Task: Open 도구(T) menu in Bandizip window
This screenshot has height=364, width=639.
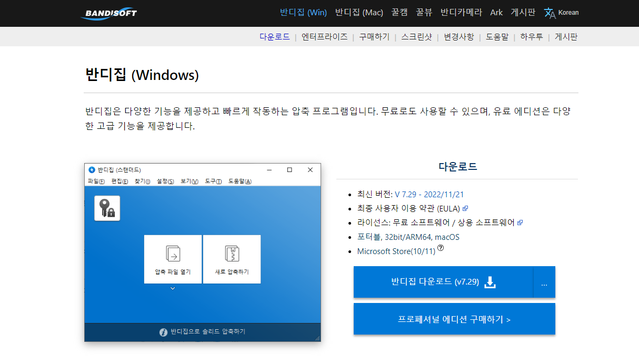Action: point(213,181)
